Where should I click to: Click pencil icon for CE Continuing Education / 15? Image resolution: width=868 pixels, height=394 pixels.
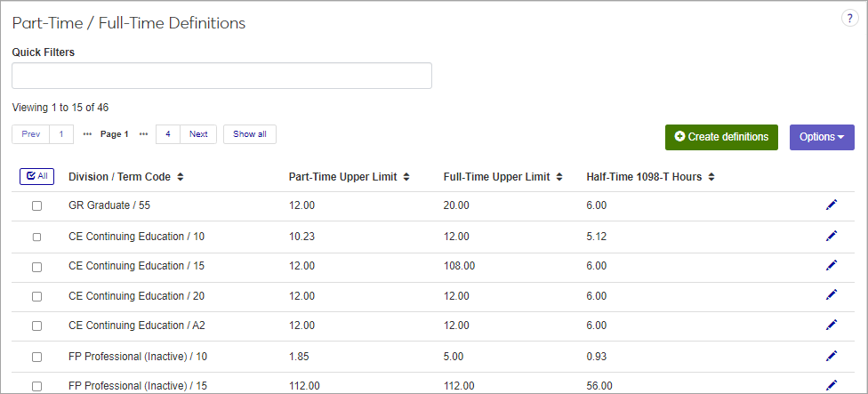click(x=832, y=265)
